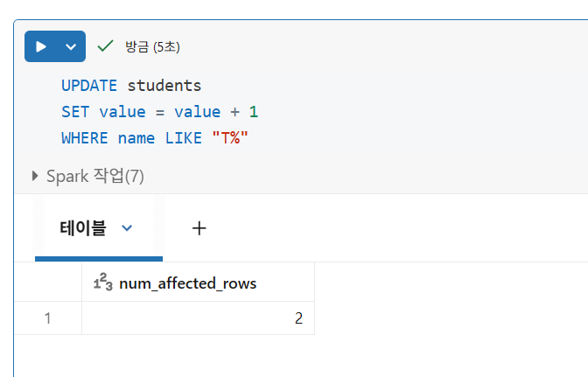The image size is (588, 377).
Task: Click the 방금 (5초) execution time text
Action: point(152,46)
